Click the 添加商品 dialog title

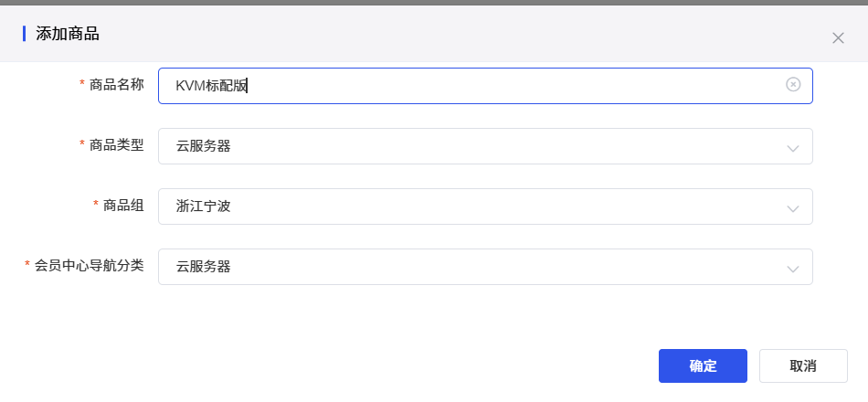[68, 35]
